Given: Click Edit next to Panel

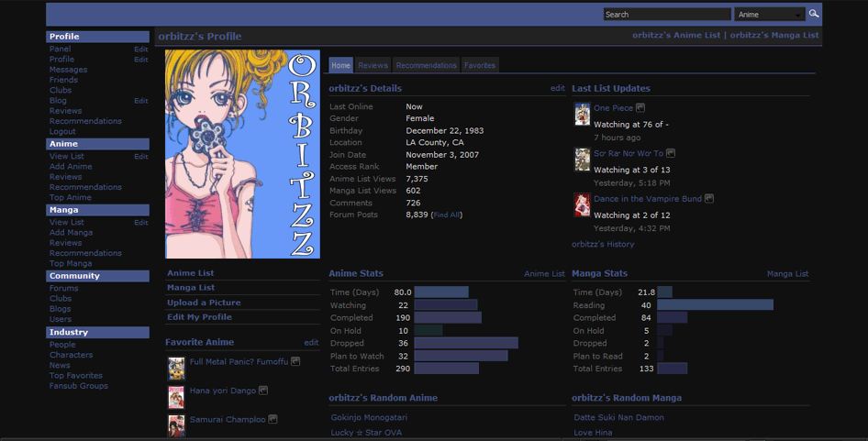Looking at the screenshot, I should [141, 50].
